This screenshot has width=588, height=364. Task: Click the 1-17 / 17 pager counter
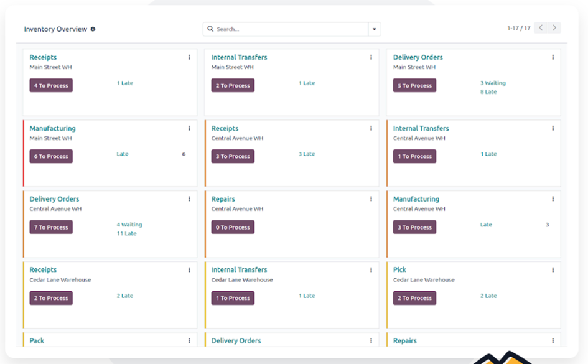519,29
